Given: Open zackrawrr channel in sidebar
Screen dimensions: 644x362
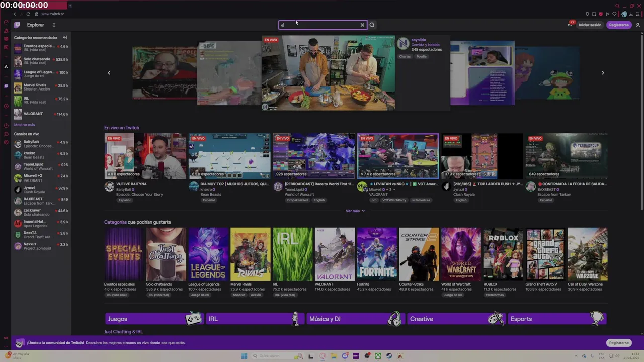Looking at the screenshot, I should (41, 212).
